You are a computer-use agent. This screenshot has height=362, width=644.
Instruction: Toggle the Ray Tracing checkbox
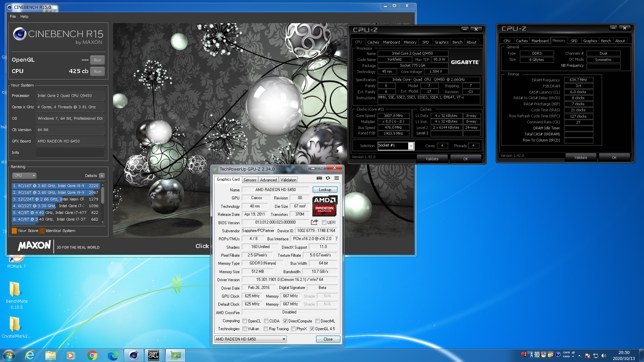(x=266, y=328)
